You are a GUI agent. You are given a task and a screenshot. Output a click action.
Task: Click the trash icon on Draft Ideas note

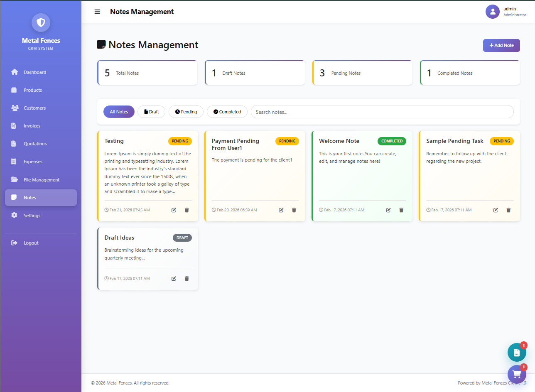point(187,278)
